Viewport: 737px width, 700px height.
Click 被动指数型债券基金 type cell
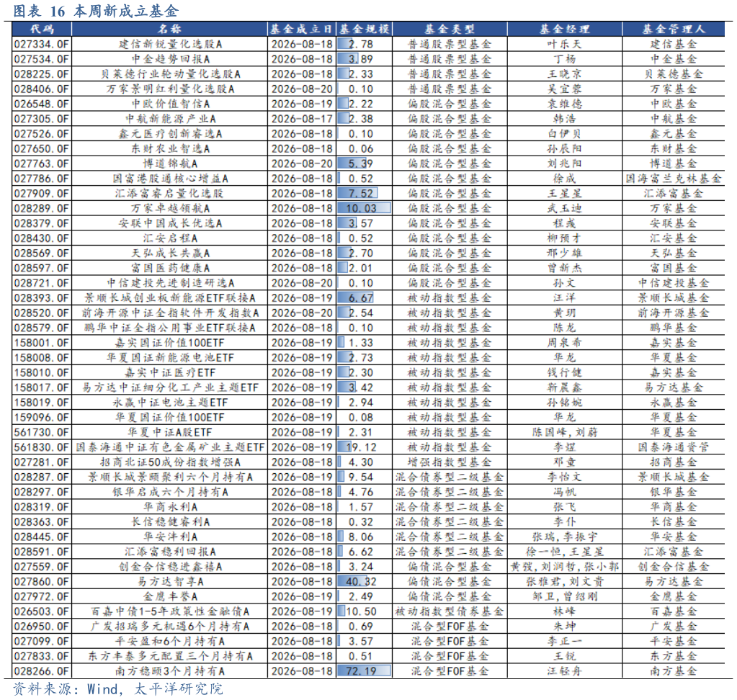pyautogui.click(x=450, y=611)
